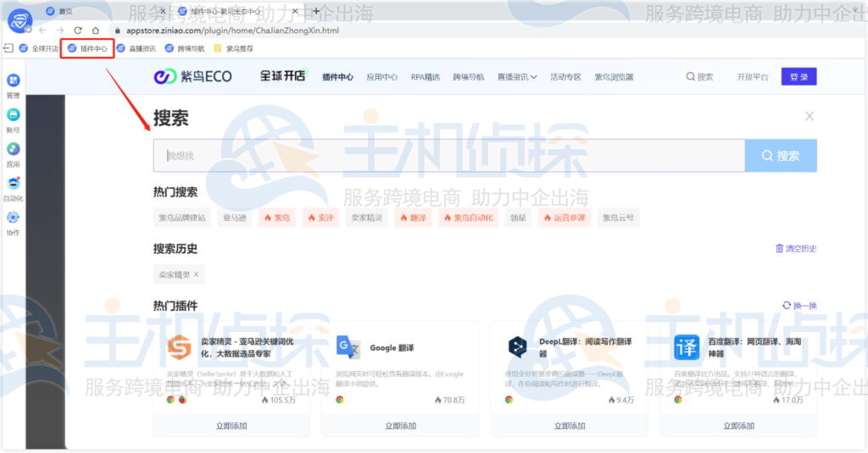Image resolution: width=868 pixels, height=453 pixels.
Task: Click the 卖家精灵 plugin icon
Action: (x=180, y=347)
